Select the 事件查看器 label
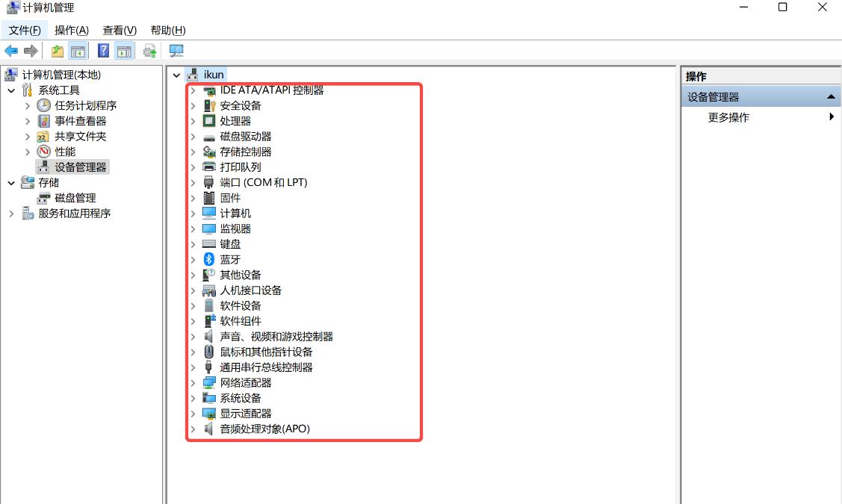The image size is (842, 504). pos(81,121)
